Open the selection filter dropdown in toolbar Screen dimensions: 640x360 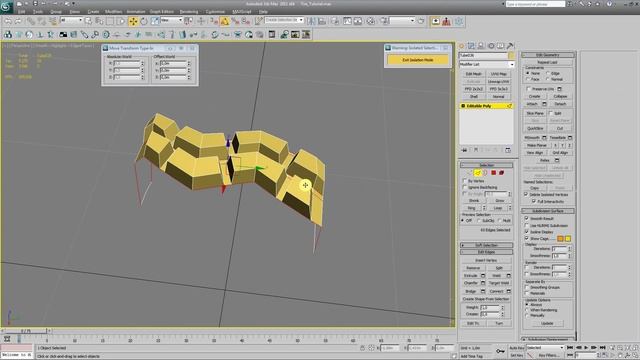coord(71,20)
